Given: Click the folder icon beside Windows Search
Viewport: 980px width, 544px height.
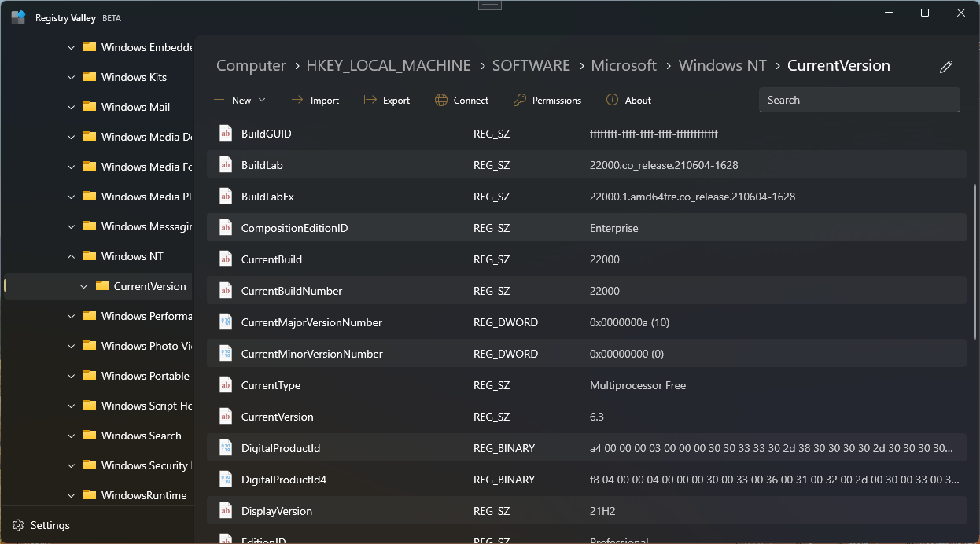Looking at the screenshot, I should pyautogui.click(x=91, y=436).
